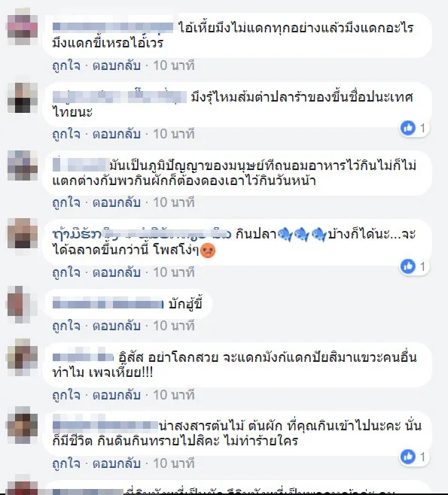Click ถูกใจ under the น่าสงสารต้นไม้ comment
The height and width of the screenshot is (495, 448).
tap(66, 463)
